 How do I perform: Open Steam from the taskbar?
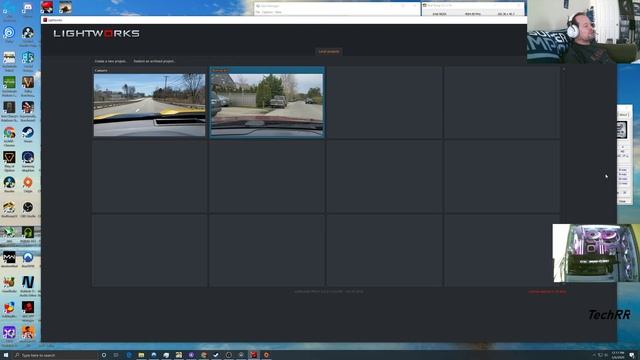point(216,355)
